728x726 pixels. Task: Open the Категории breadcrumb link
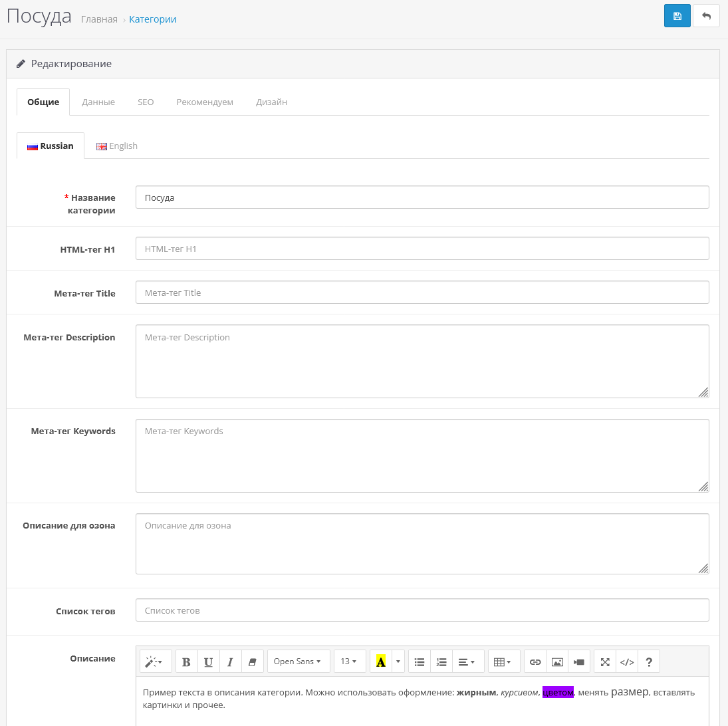coord(153,19)
